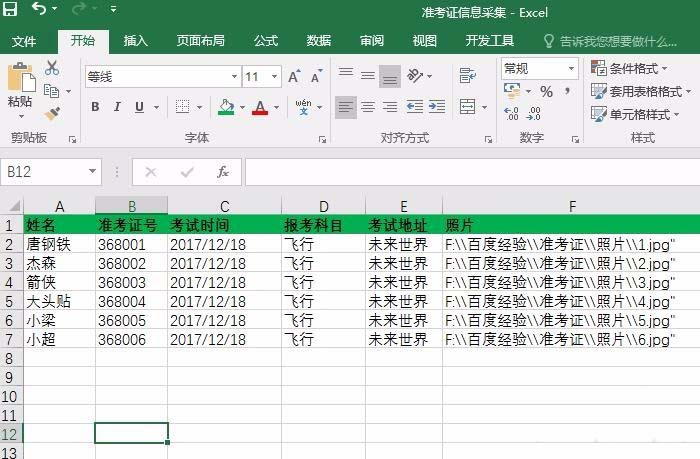Select column F header

point(571,206)
